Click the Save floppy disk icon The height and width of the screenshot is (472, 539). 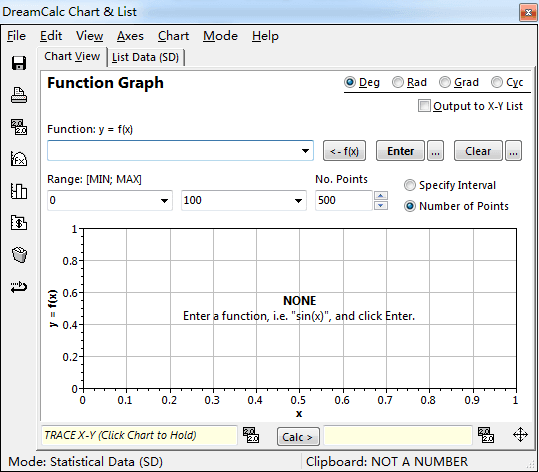click(x=19, y=63)
